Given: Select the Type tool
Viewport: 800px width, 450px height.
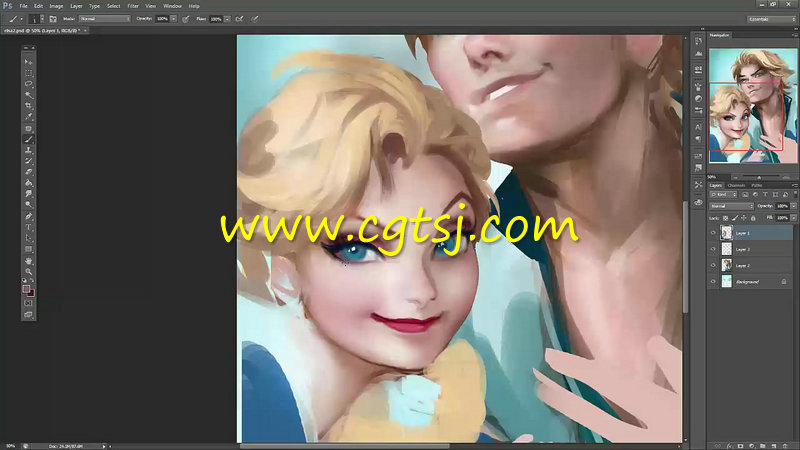Looking at the screenshot, I should 29,227.
